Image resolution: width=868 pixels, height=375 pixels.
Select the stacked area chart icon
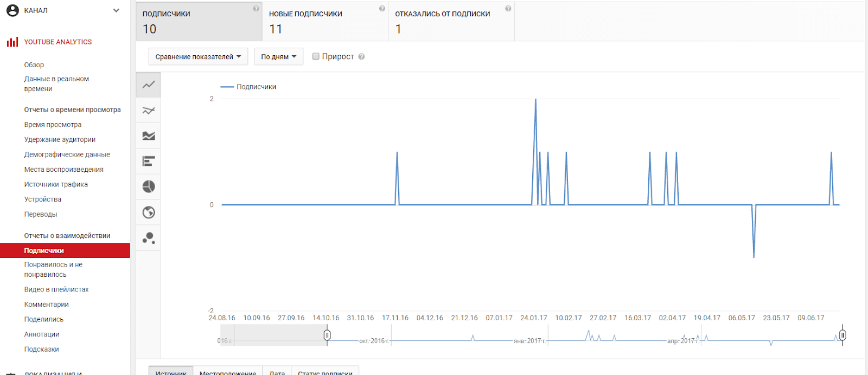coord(149,136)
